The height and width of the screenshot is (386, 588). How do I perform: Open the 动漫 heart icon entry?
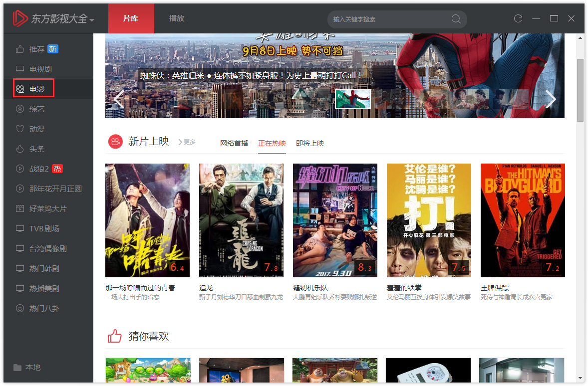tap(20, 129)
